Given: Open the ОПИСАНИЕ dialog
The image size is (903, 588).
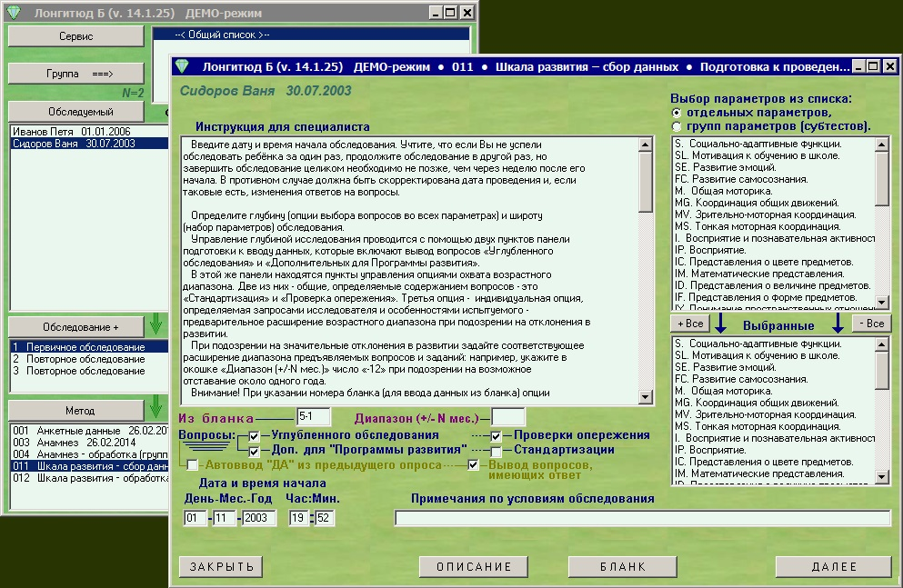Looking at the screenshot, I should 474,565.
